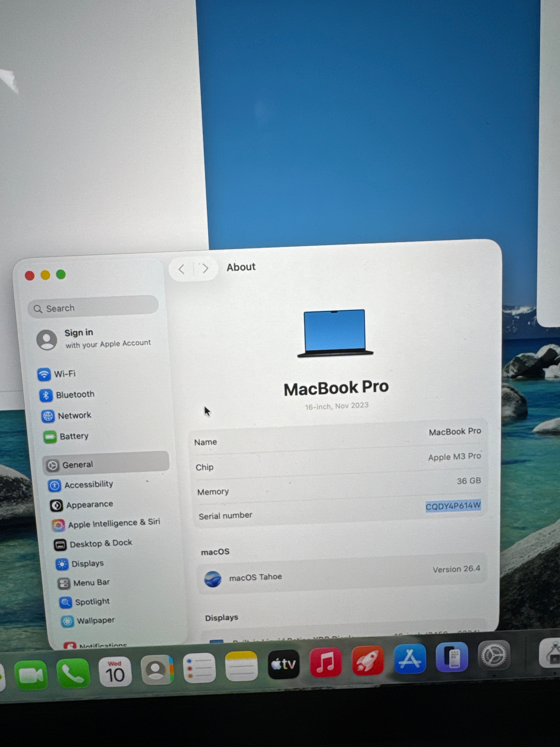This screenshot has height=747, width=560.
Task: Click the Version 26.4 text
Action: coord(456,569)
